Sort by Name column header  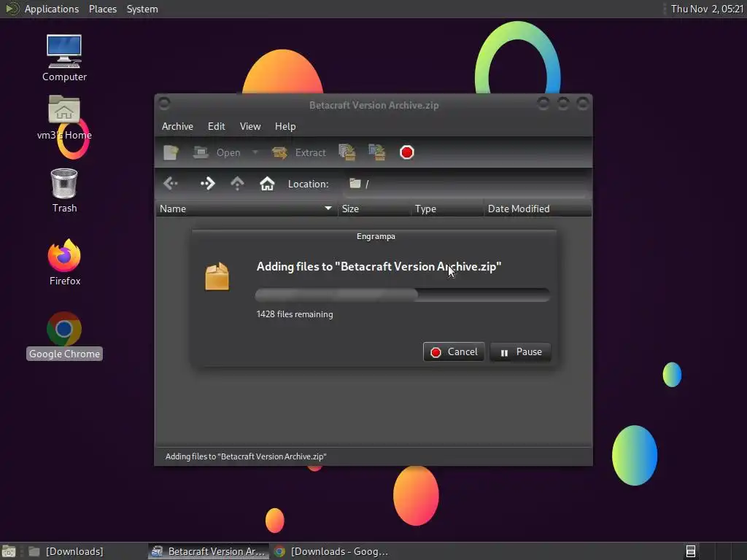click(x=247, y=209)
